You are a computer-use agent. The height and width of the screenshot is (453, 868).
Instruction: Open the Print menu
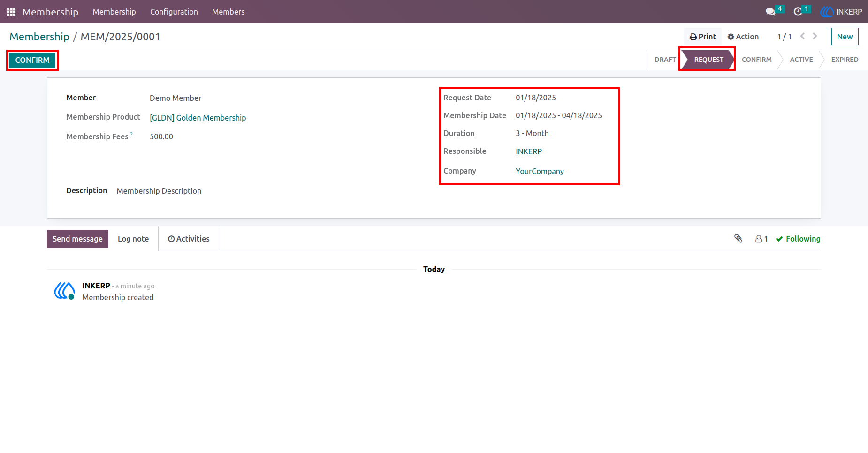coord(702,37)
